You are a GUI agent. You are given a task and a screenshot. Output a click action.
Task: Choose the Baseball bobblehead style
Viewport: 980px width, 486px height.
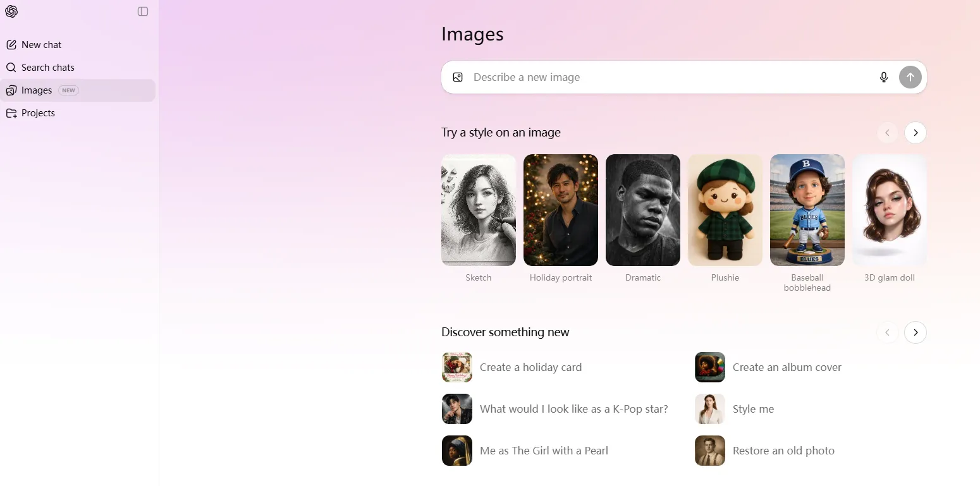(x=807, y=210)
